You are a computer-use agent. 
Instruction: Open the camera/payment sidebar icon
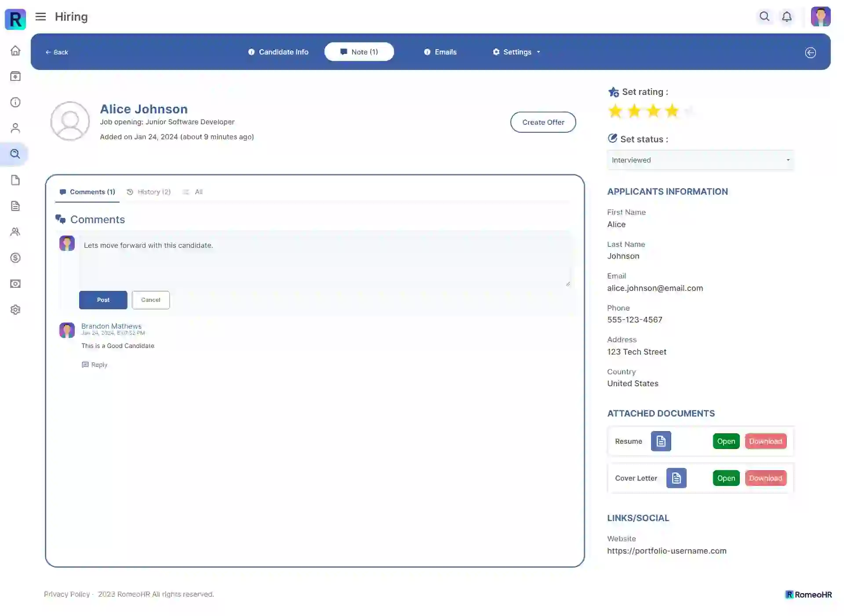pos(15,284)
